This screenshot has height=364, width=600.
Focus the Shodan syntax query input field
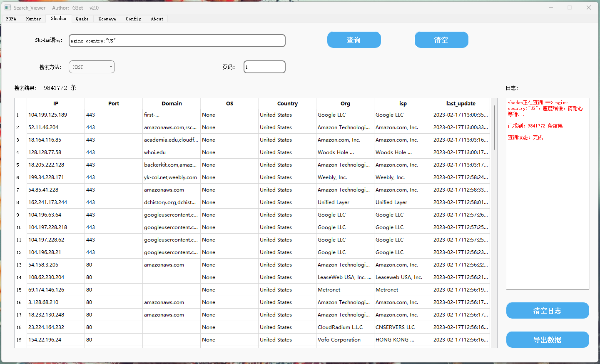pos(177,41)
